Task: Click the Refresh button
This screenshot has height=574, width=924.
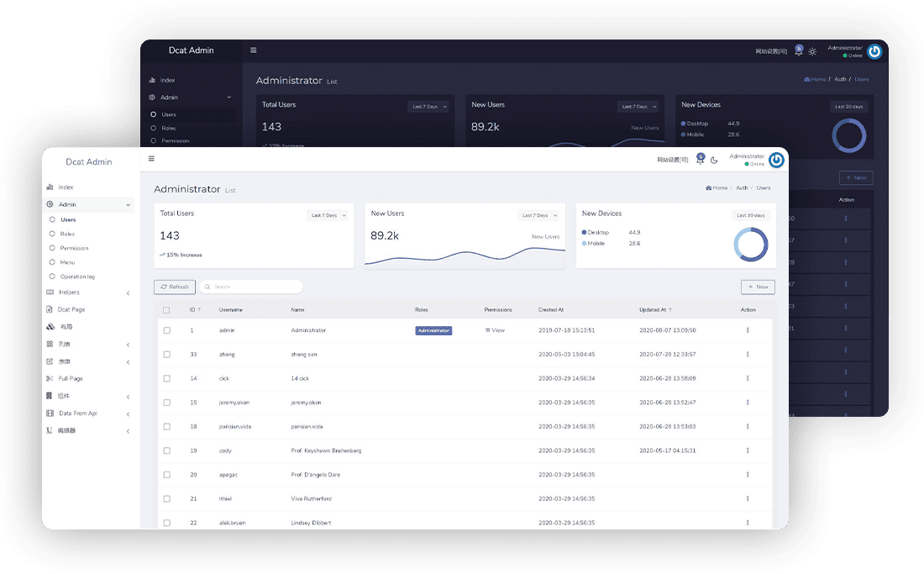Action: click(175, 287)
